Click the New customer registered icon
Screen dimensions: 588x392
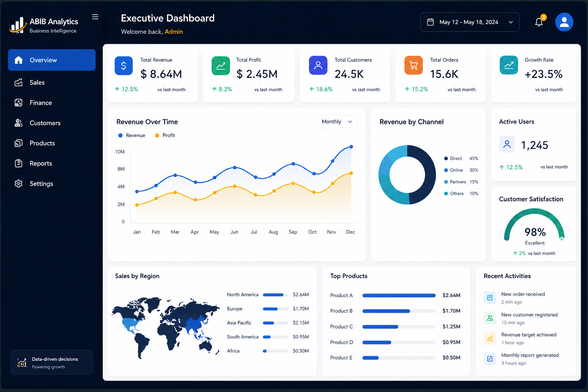(x=490, y=318)
